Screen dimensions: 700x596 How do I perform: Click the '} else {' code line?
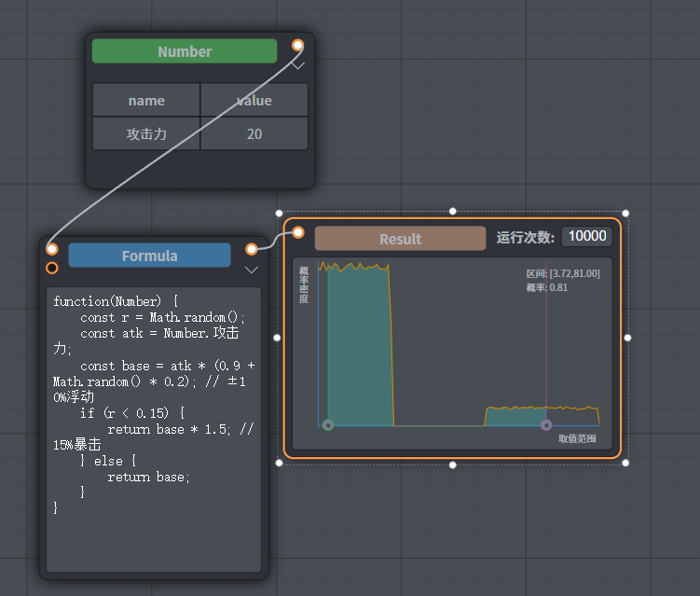(108, 461)
